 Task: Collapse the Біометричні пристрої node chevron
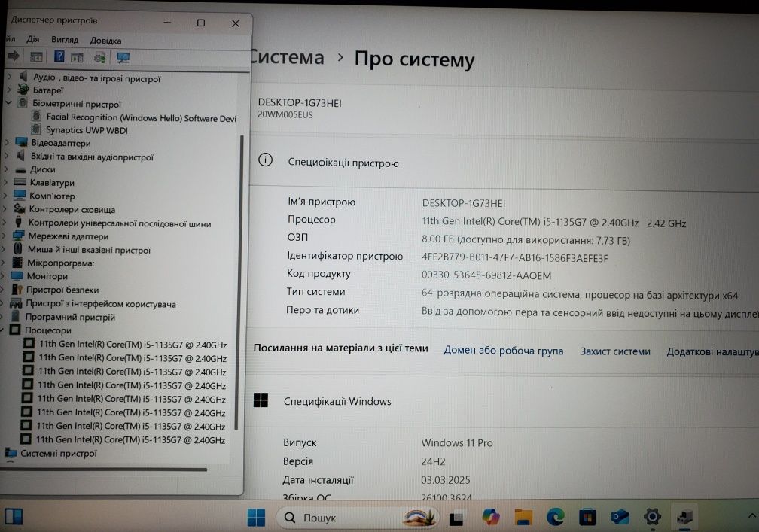coord(8,102)
